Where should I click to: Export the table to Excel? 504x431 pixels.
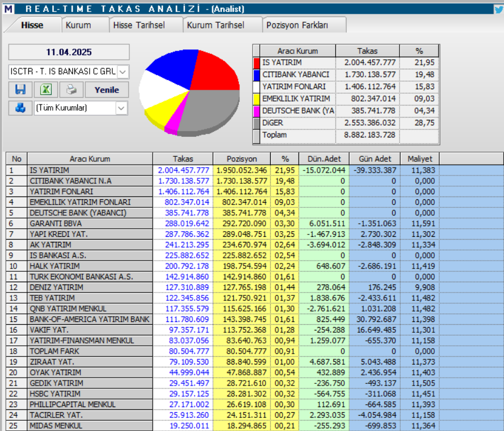coord(46,89)
